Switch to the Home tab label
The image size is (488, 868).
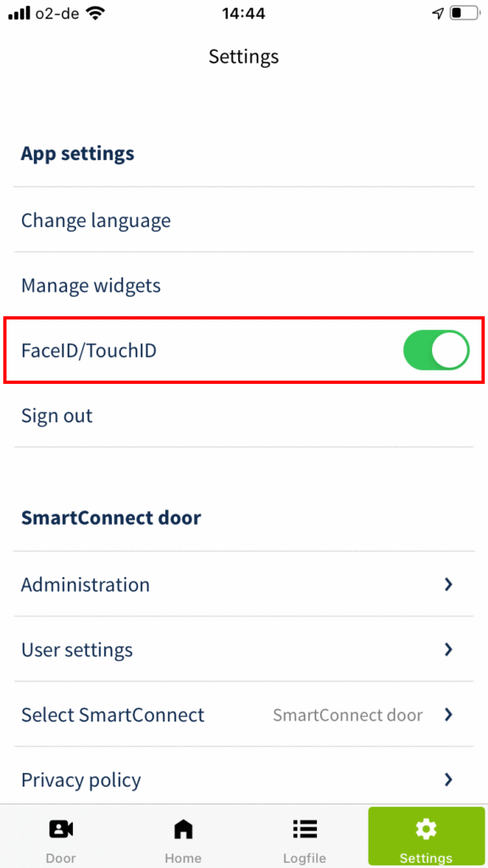(x=183, y=858)
